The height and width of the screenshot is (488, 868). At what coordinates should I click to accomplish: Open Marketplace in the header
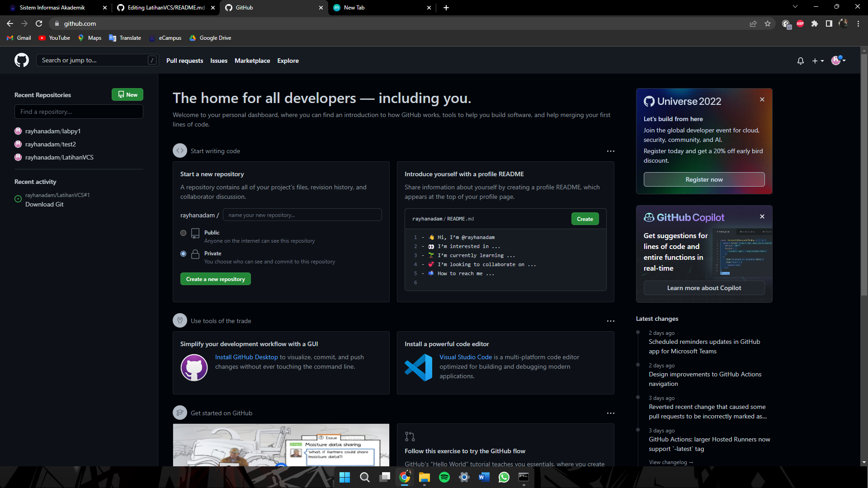coord(252,61)
